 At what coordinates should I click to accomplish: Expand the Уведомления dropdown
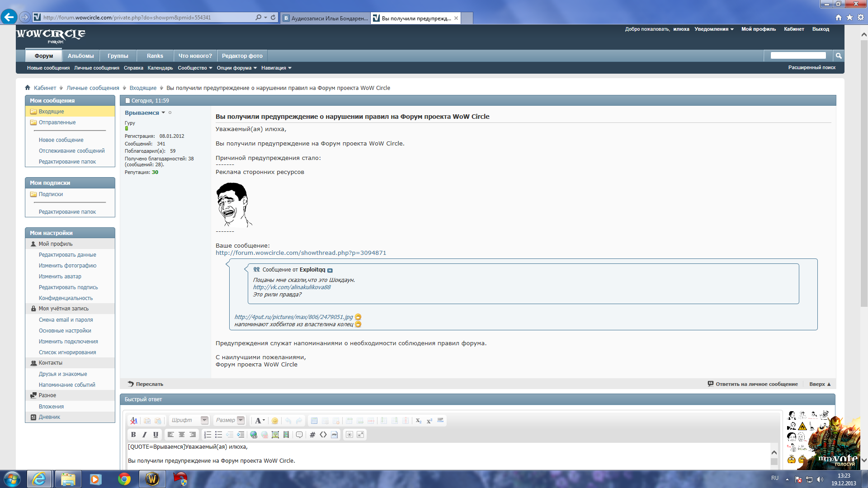point(714,29)
